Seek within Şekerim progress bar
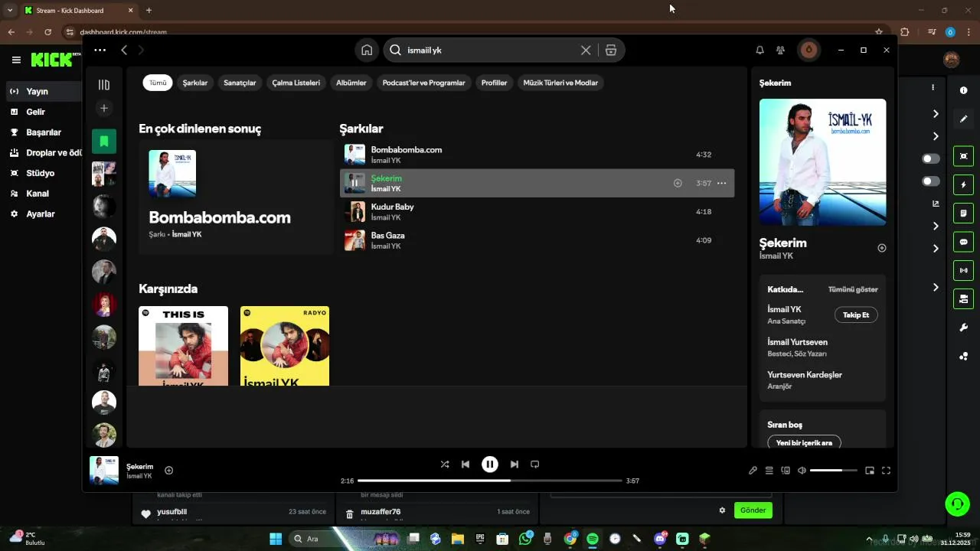Viewport: 980px width, 551px height. [x=490, y=481]
